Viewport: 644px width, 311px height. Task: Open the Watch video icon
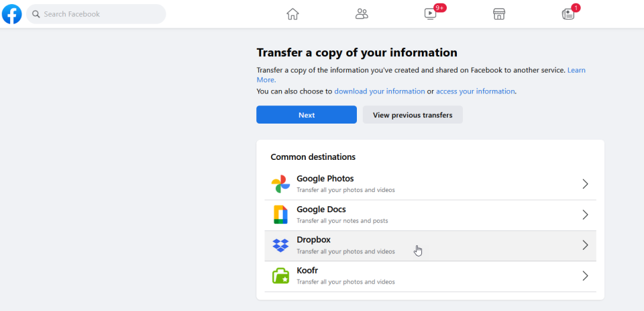431,13
